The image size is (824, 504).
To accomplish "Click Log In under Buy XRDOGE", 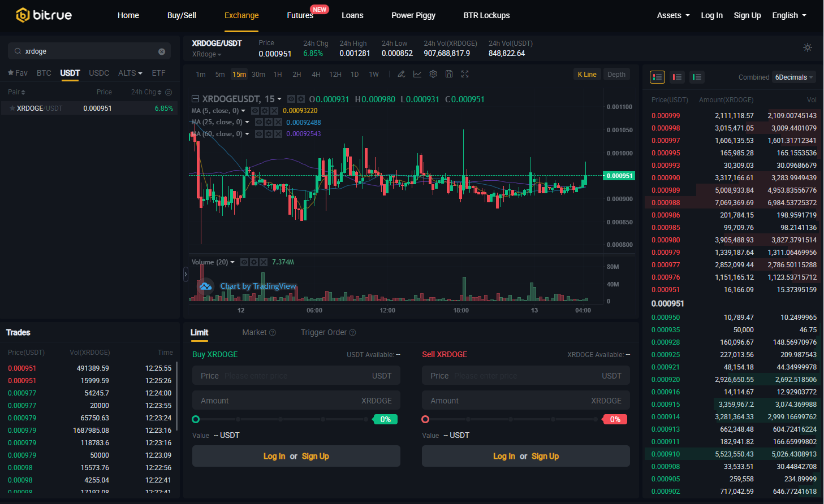I will pos(274,456).
